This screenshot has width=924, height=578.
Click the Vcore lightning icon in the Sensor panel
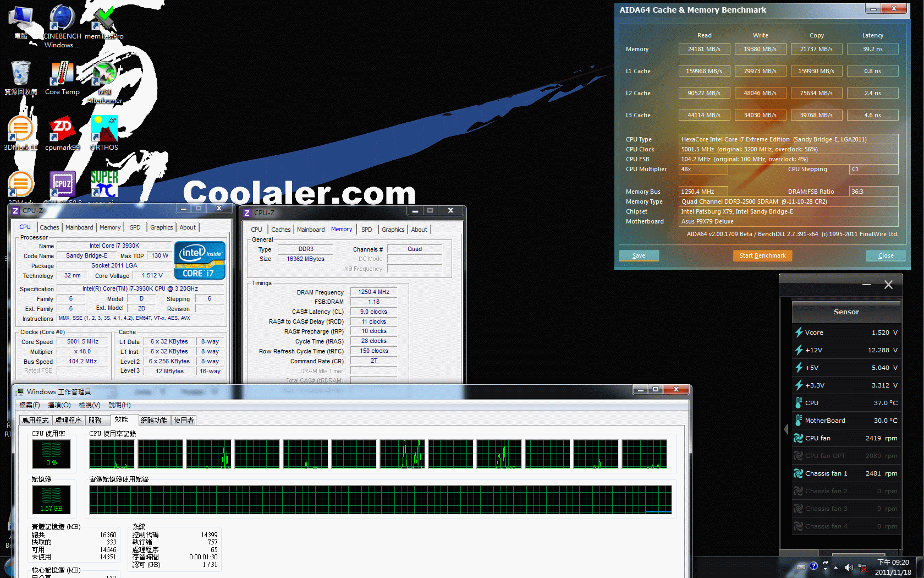click(x=799, y=332)
